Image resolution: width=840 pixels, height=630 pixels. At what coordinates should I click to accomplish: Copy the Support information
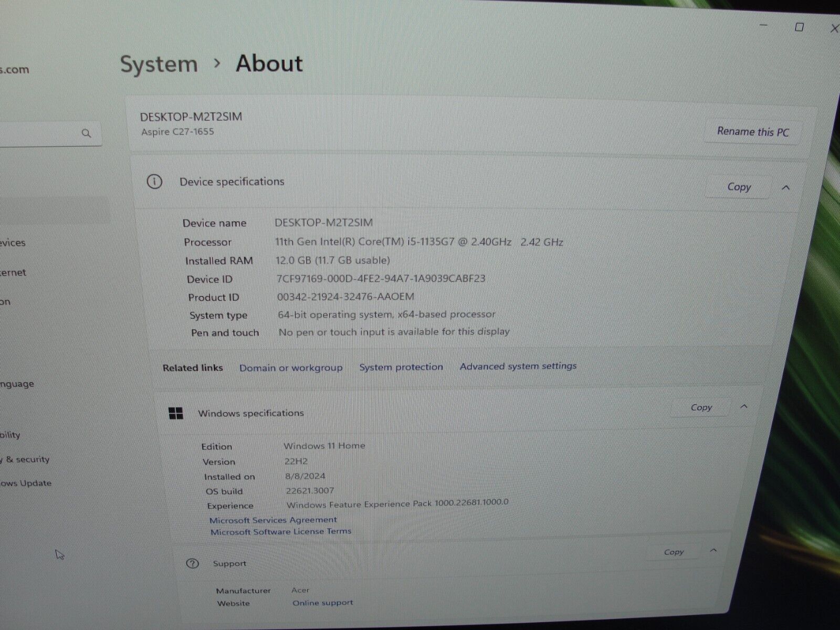674,552
